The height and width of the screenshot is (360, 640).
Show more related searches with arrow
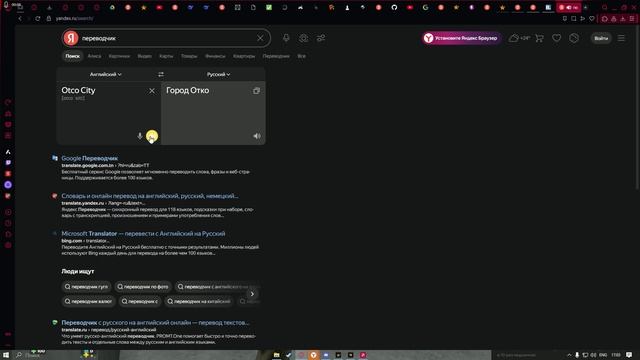[252, 294]
